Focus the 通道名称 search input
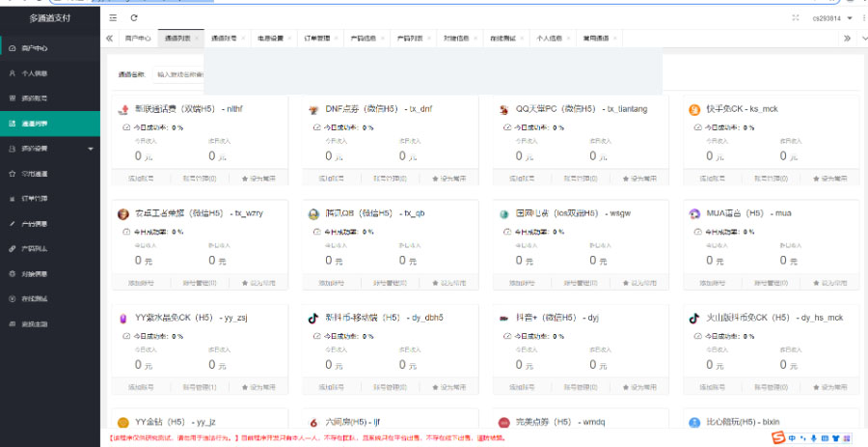This screenshot has height=447, width=868. click(178, 74)
